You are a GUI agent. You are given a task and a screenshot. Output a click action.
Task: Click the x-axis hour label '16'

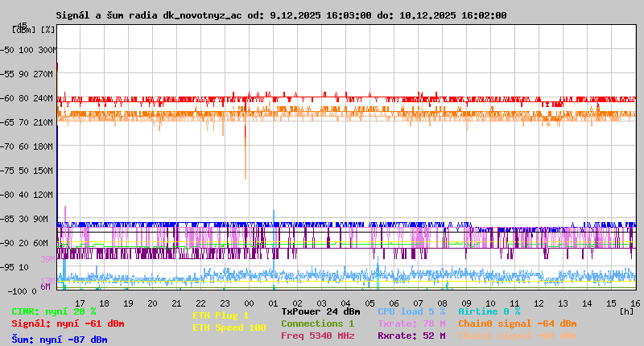point(635,303)
